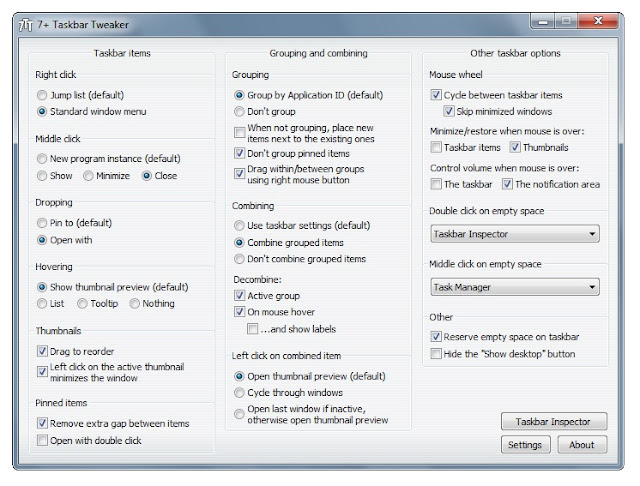Open the About button
This screenshot has width=640, height=486.
tap(582, 445)
